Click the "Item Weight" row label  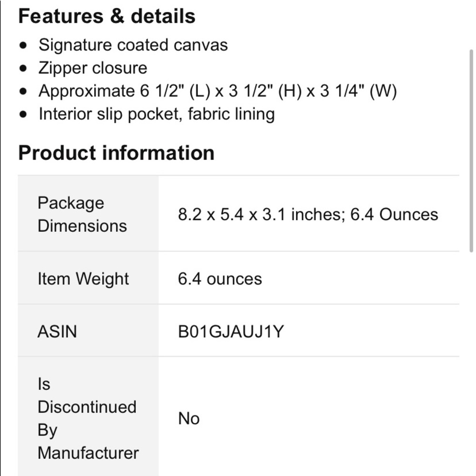83,278
